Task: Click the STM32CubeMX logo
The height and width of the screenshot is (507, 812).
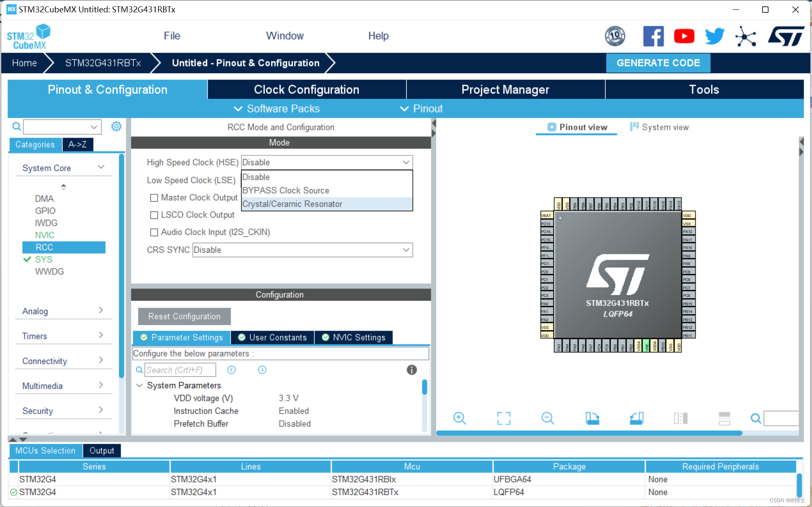Action: pyautogui.click(x=29, y=37)
